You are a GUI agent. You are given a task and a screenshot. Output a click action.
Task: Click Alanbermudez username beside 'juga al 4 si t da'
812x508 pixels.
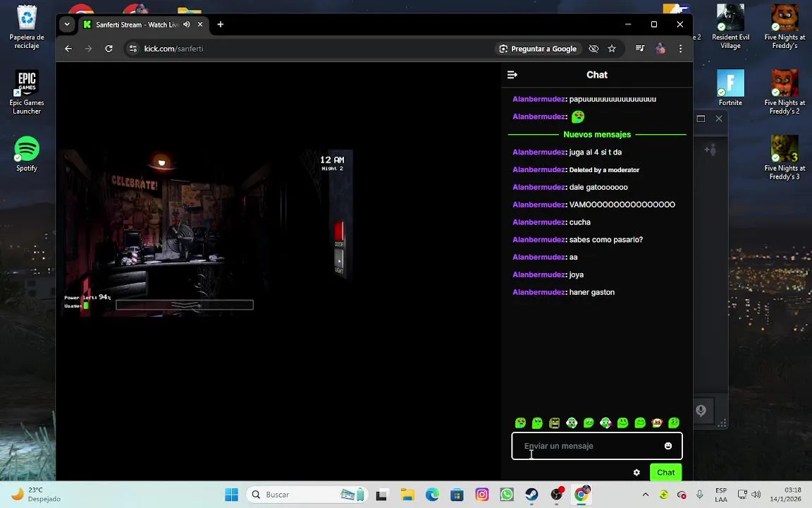click(539, 152)
